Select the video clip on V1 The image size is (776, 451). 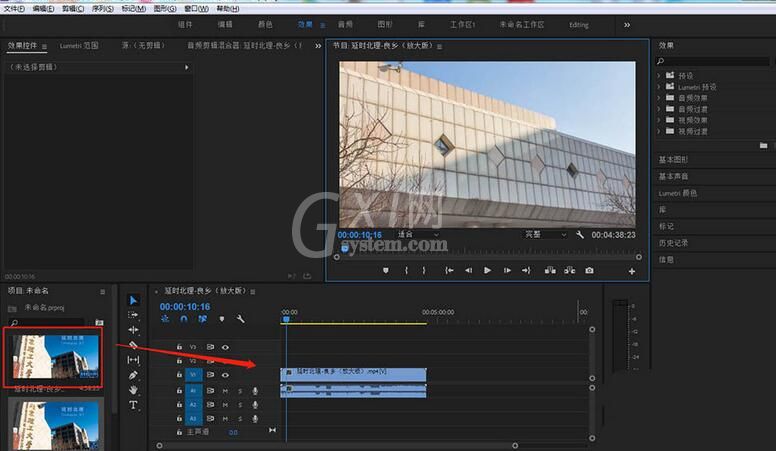(x=353, y=374)
